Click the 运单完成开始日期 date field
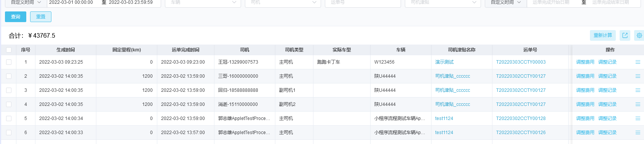This screenshot has height=144, width=644. pyautogui.click(x=551, y=2)
